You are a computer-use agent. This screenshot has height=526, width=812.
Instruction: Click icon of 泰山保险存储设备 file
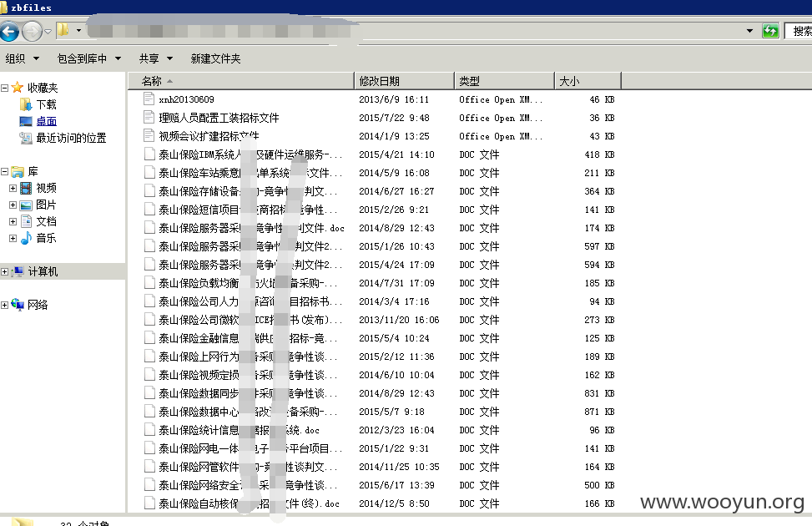pyautogui.click(x=149, y=191)
